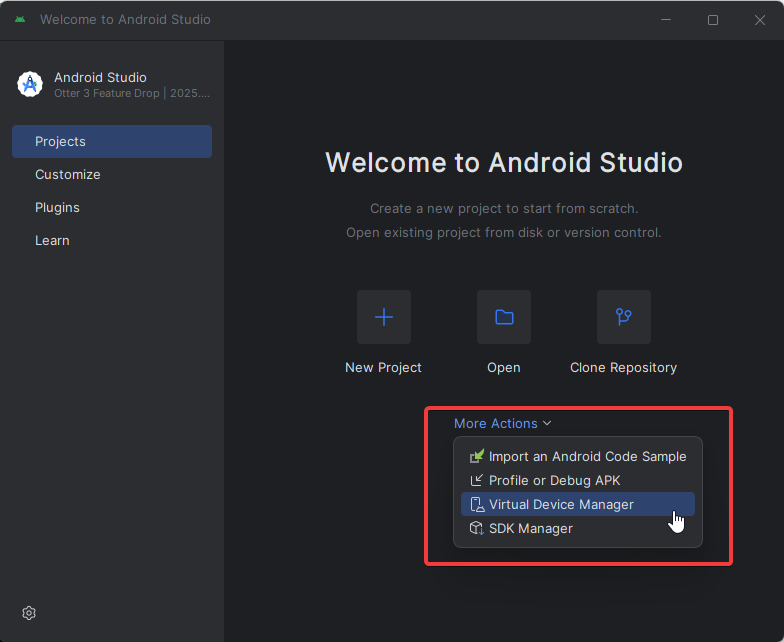Click the Android Studio name in sidebar
Screen dimensions: 784x642
[x=100, y=78]
